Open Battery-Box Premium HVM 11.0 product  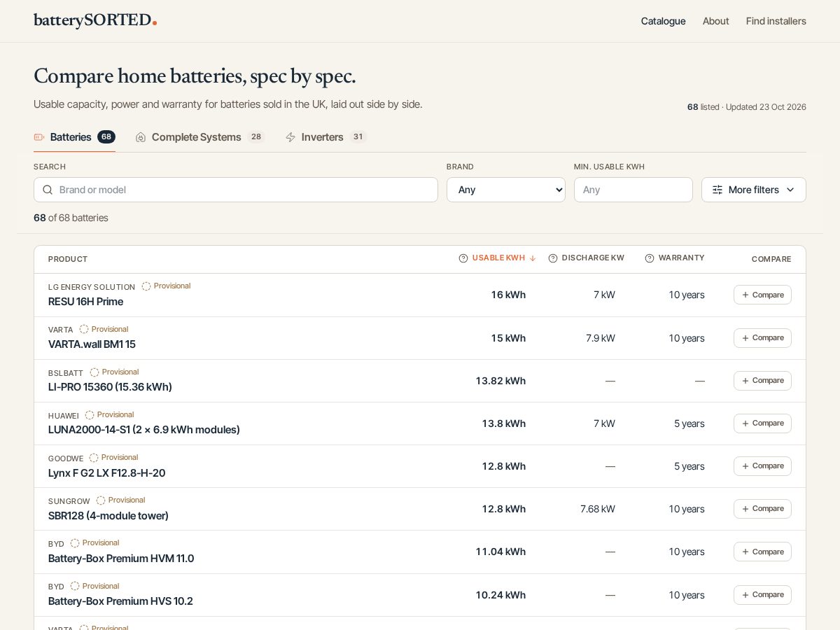pos(121,559)
